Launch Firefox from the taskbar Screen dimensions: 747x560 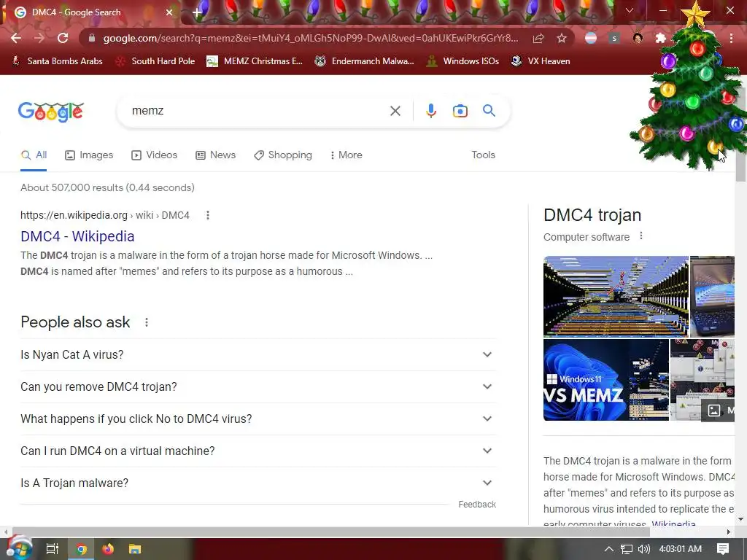(108, 549)
